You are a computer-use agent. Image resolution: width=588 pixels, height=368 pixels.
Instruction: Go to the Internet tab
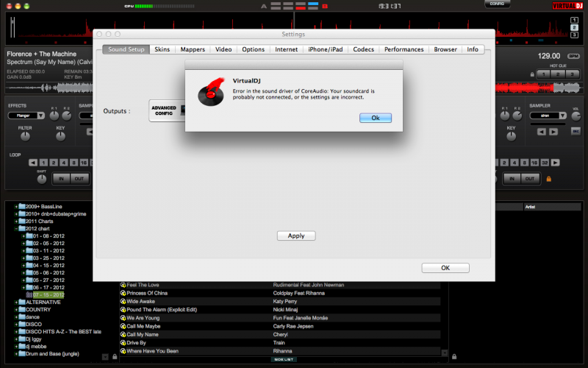286,49
